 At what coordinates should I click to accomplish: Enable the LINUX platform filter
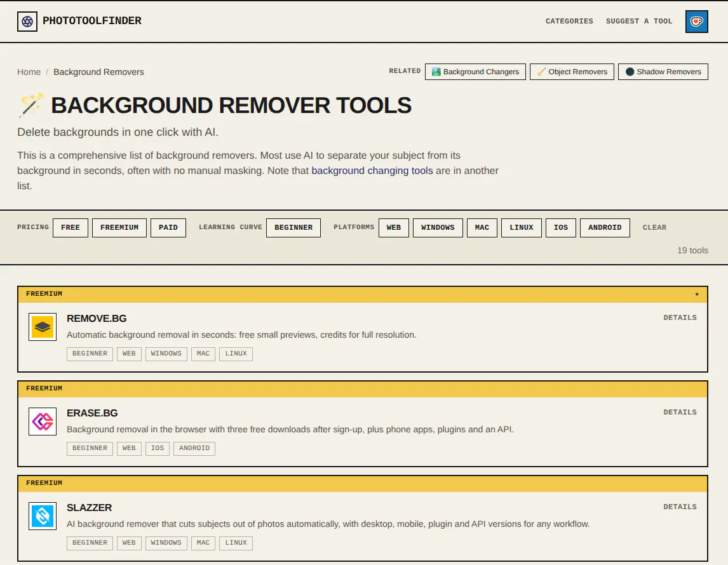[522, 228]
